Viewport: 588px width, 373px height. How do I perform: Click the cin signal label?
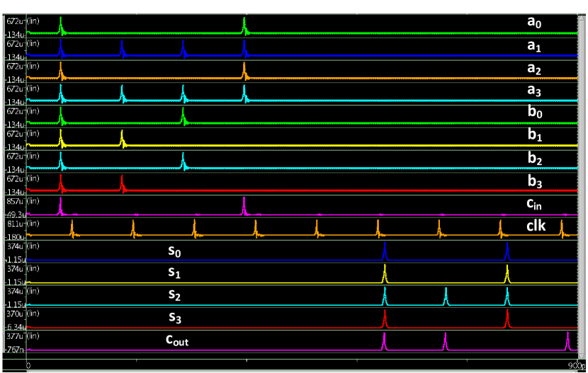click(x=533, y=204)
